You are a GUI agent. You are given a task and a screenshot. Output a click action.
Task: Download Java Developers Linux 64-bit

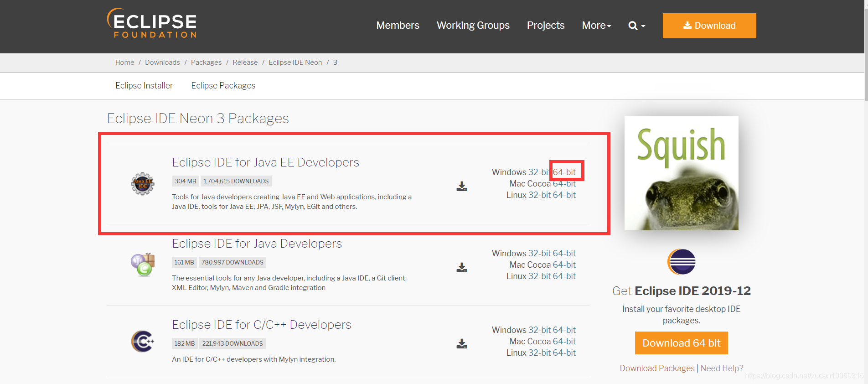coord(564,276)
